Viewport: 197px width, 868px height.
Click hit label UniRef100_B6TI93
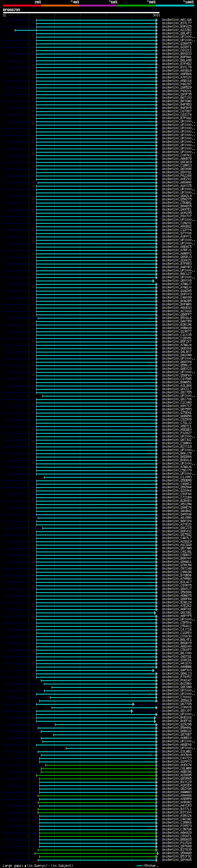coord(176,98)
